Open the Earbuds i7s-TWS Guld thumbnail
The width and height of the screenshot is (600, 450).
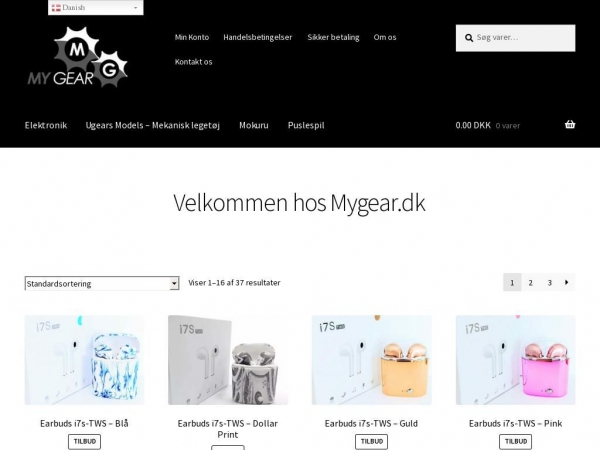[x=372, y=360]
